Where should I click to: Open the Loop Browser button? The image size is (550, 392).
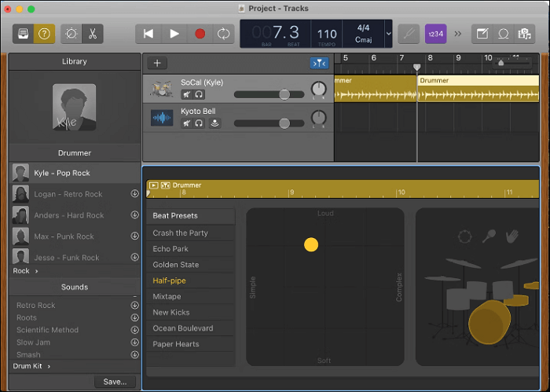[x=504, y=34]
